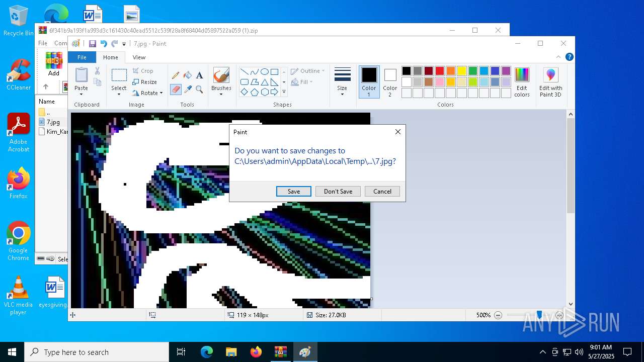Open File Explorer from the taskbar

point(231,352)
